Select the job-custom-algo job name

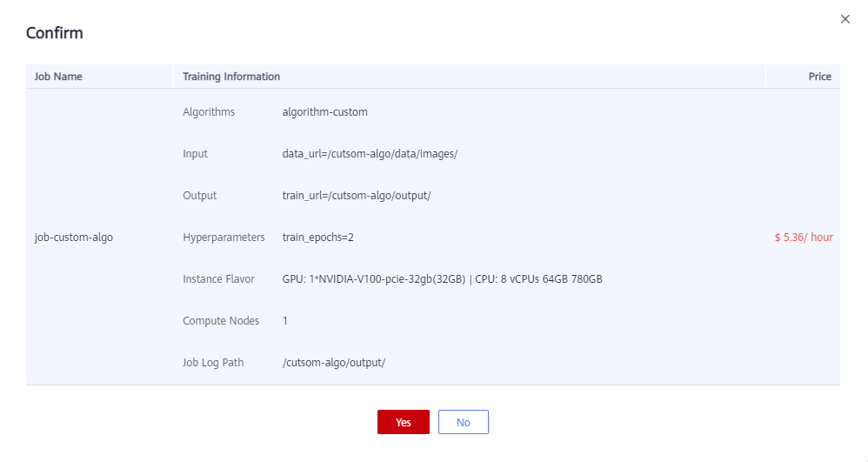[73, 238]
